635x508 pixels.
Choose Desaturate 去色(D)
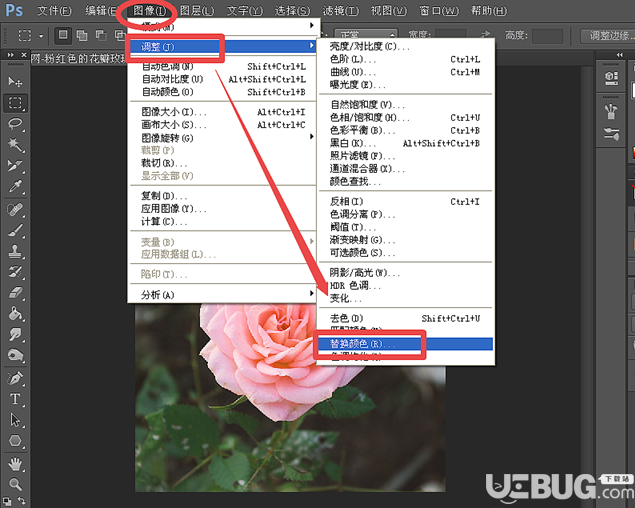(x=405, y=318)
